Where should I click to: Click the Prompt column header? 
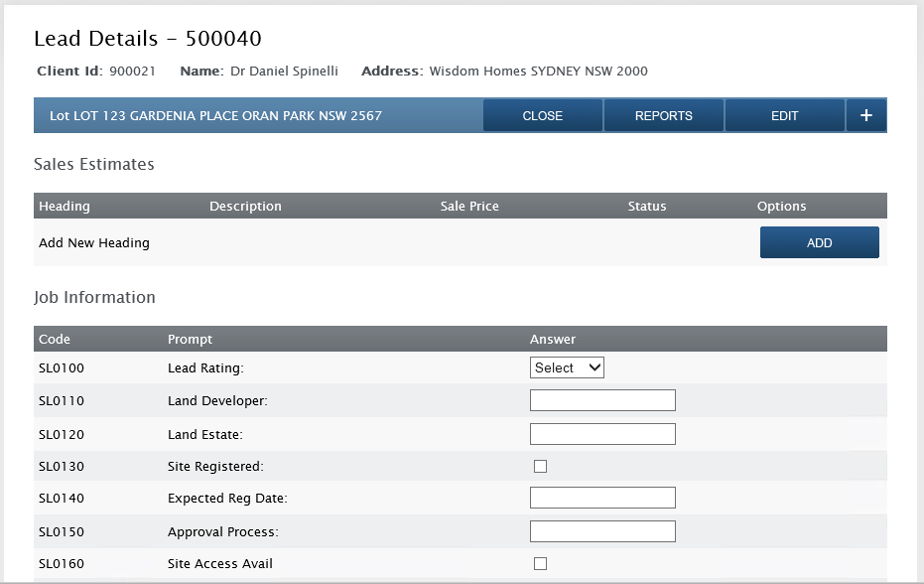tap(190, 340)
